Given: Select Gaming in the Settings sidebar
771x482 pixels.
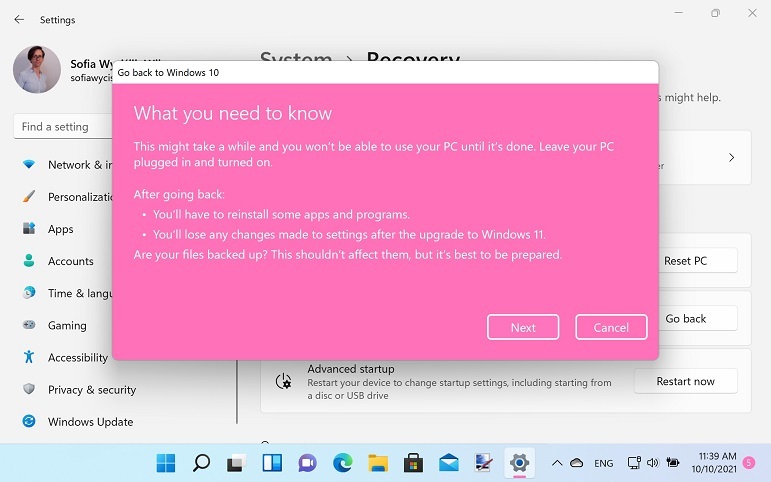Looking at the screenshot, I should pyautogui.click(x=67, y=326).
